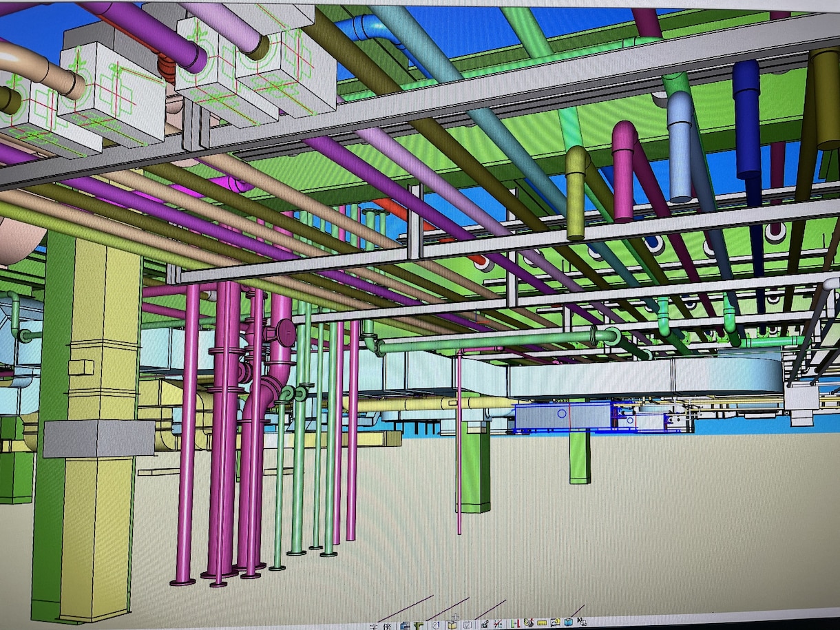This screenshot has width=840, height=630.
Task: Click the circular target with red arrow icon
Action: [528, 622]
